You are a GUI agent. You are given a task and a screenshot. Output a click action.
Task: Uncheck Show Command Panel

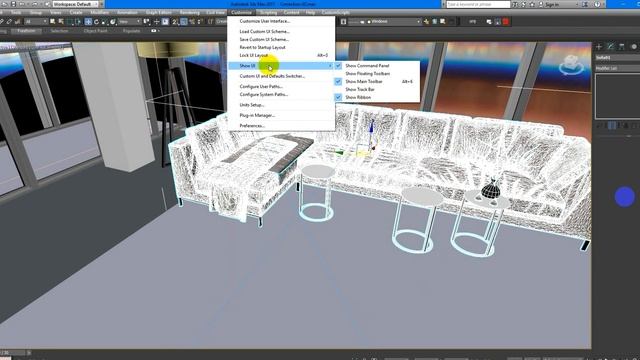367,66
